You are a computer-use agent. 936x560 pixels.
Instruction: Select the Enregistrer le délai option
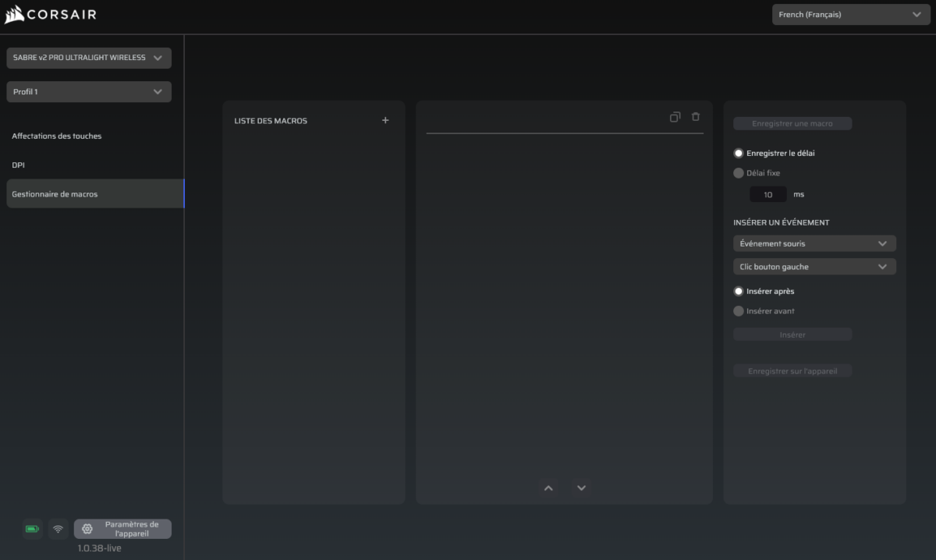click(739, 154)
